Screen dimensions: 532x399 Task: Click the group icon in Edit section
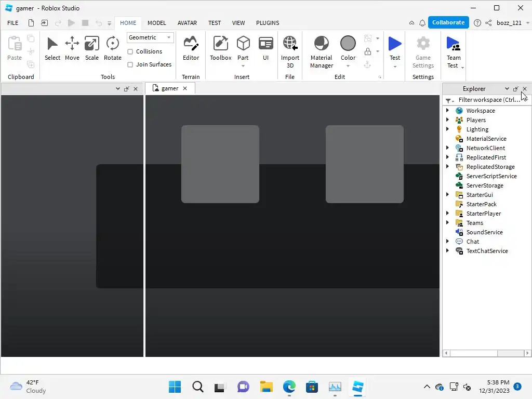[367, 38]
